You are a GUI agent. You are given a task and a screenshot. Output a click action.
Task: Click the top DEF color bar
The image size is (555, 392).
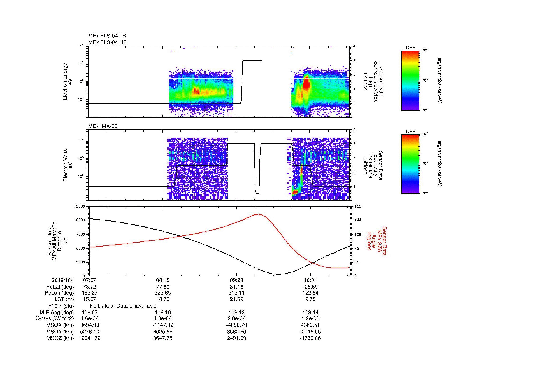coord(410,80)
